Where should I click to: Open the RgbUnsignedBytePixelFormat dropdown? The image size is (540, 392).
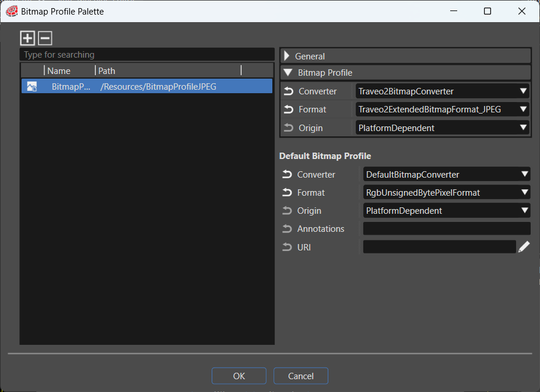[x=447, y=193]
